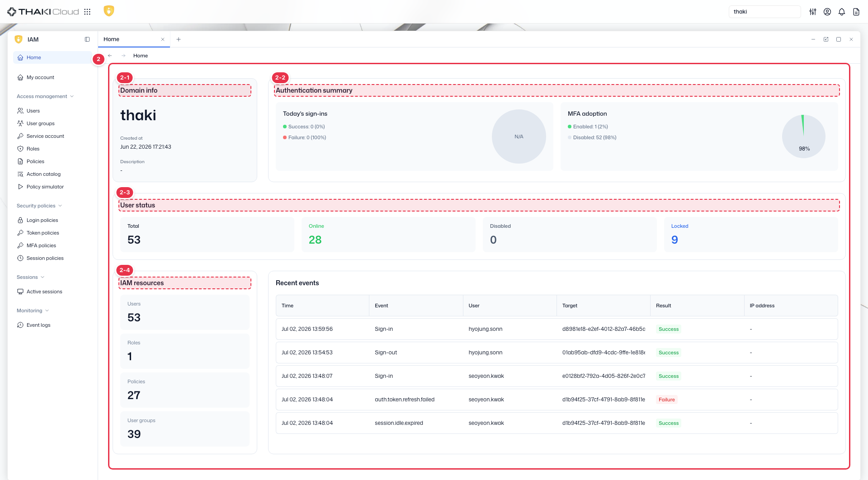The width and height of the screenshot is (868, 480).
Task: Close the Home tab
Action: pos(163,39)
